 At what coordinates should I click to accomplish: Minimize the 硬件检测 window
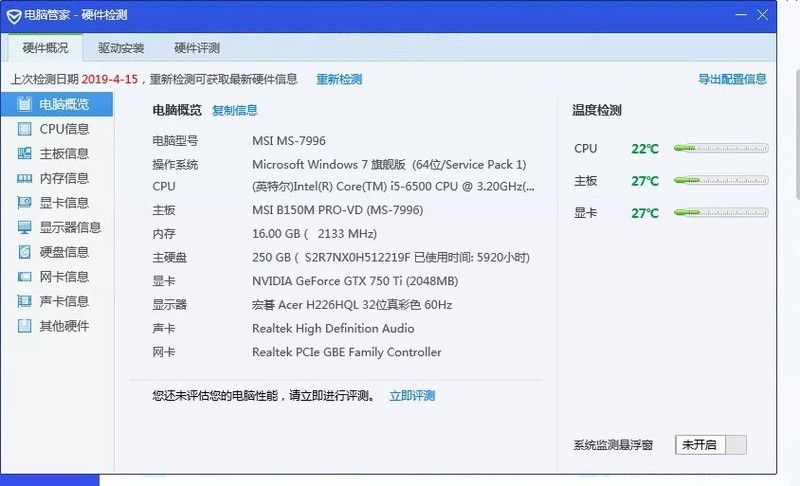741,15
